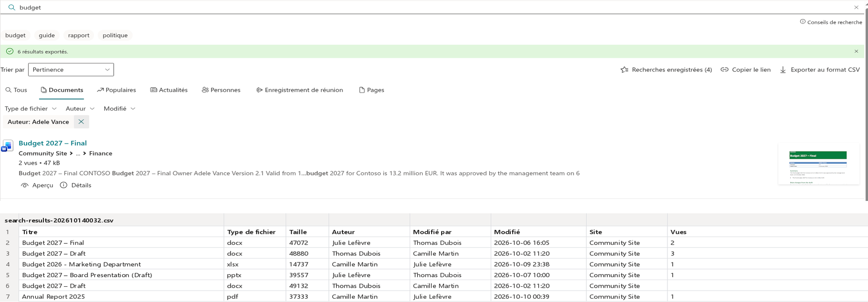Select cell Annual Report 2025
The width and height of the screenshot is (868, 302).
[x=121, y=296]
